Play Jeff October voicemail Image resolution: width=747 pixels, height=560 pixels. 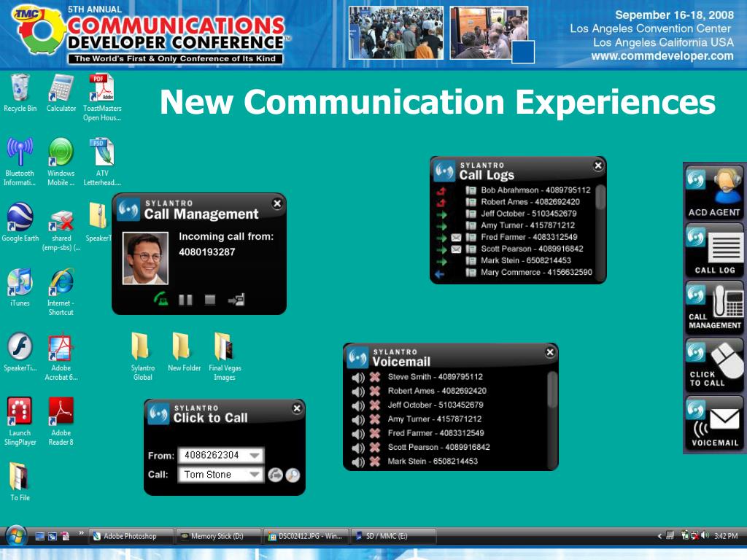click(x=357, y=405)
